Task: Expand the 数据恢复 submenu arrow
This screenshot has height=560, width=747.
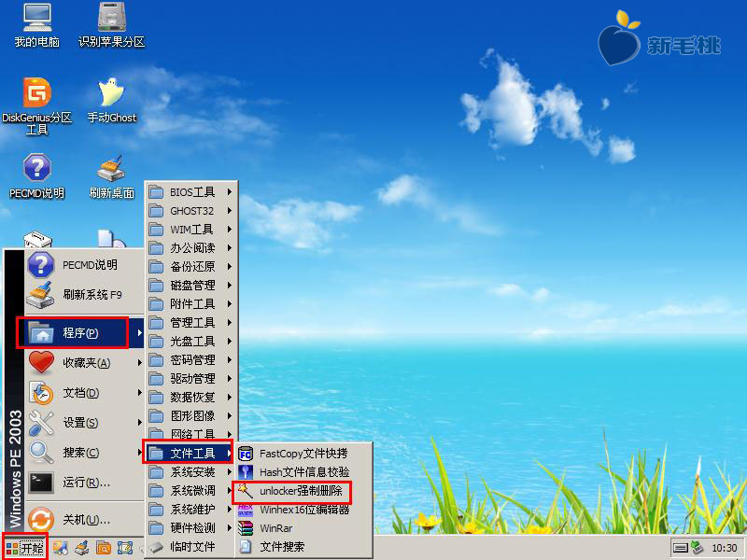Action: coord(229,398)
